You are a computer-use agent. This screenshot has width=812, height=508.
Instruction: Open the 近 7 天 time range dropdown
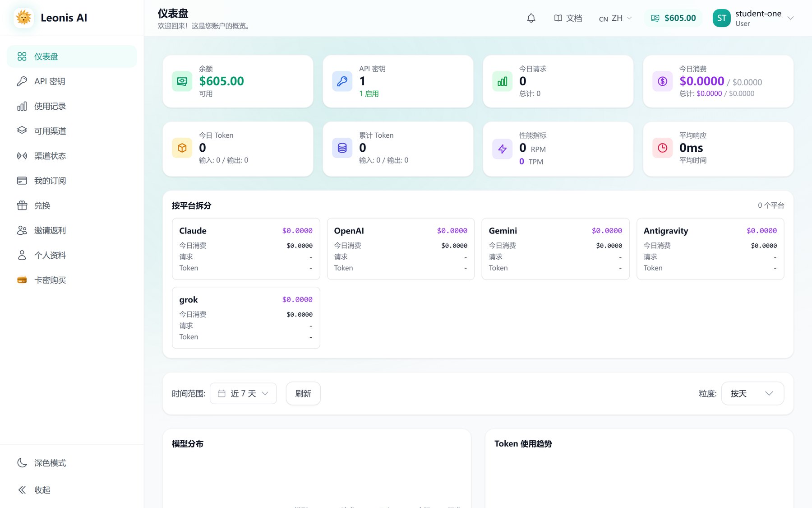click(x=243, y=394)
